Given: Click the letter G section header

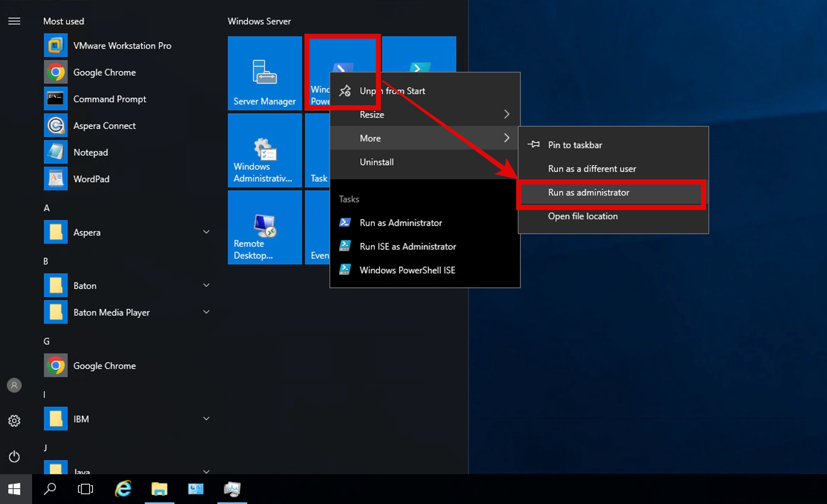Looking at the screenshot, I should tap(47, 341).
